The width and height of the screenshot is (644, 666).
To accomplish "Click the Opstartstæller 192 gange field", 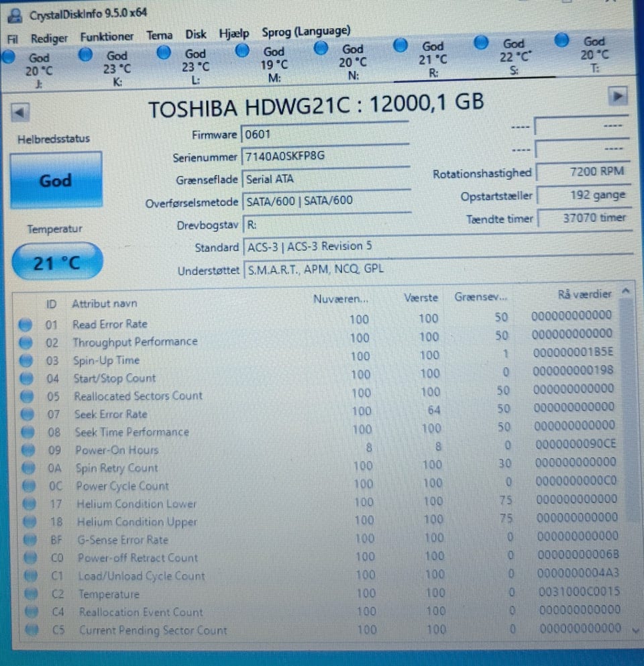I will 584,195.
